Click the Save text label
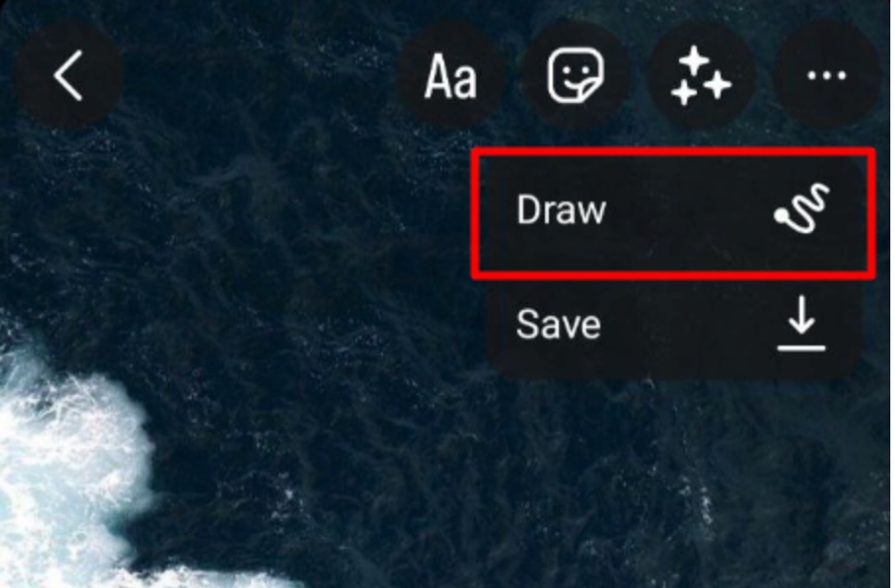Viewport: 894px width, 588px height. 558,324
